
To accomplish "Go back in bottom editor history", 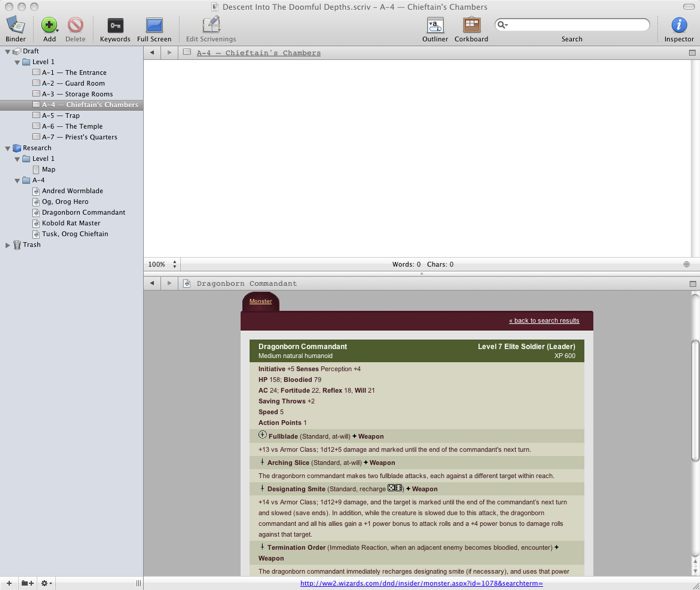I will (152, 283).
